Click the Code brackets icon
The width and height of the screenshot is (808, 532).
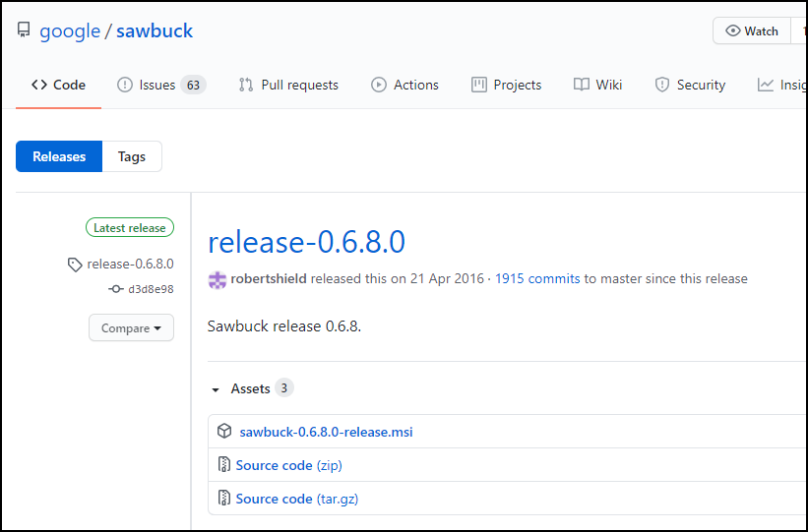point(39,85)
